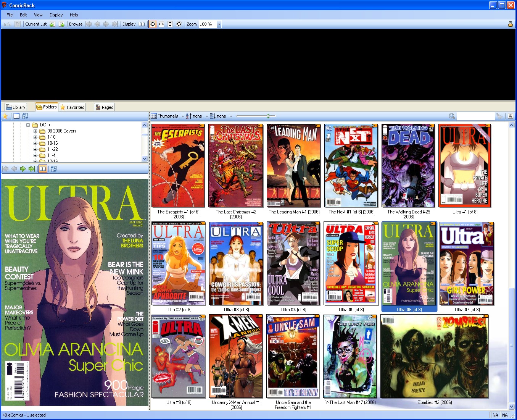Click the rightmost icon beside search box

coord(510,116)
